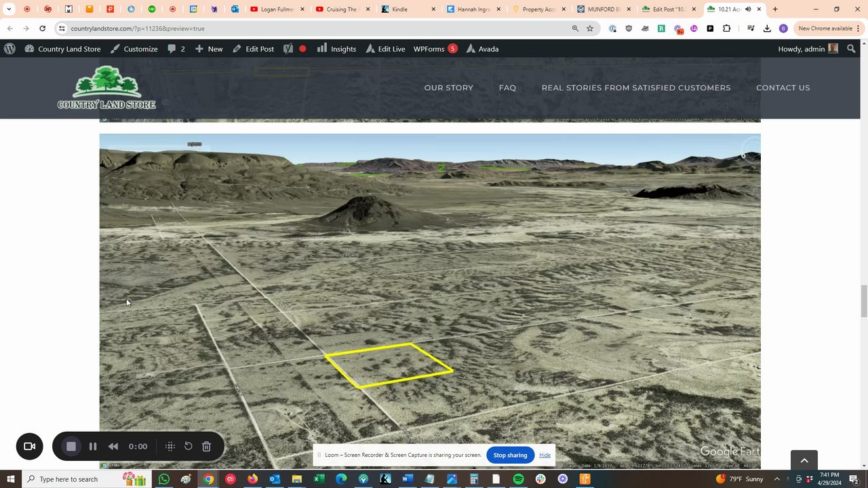This screenshot has width=868, height=488.
Task: Open WhatsApp from the taskbar
Action: point(163,479)
